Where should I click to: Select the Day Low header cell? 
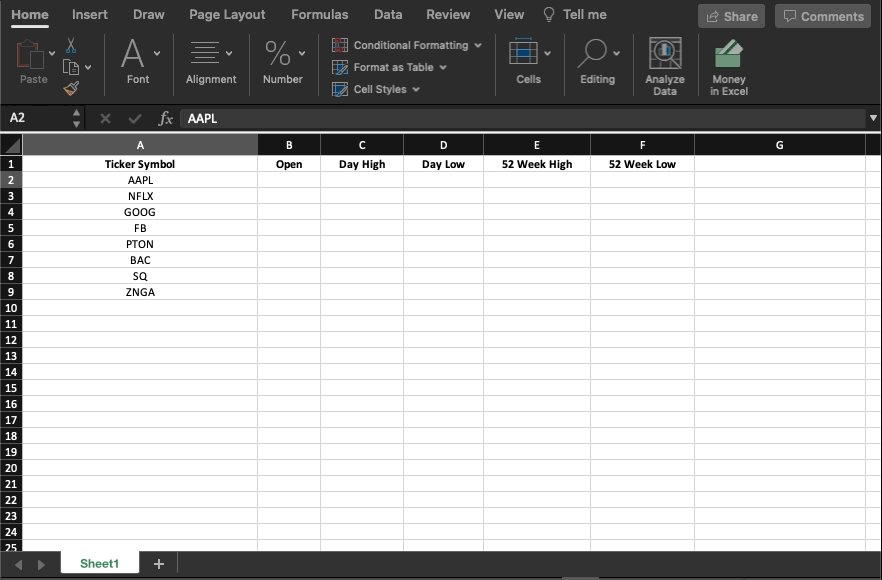point(443,164)
